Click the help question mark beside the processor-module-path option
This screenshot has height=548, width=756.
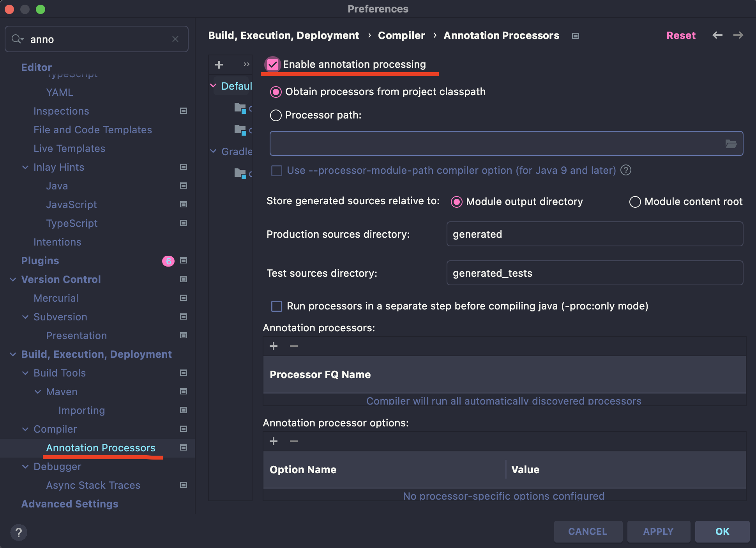pyautogui.click(x=626, y=170)
